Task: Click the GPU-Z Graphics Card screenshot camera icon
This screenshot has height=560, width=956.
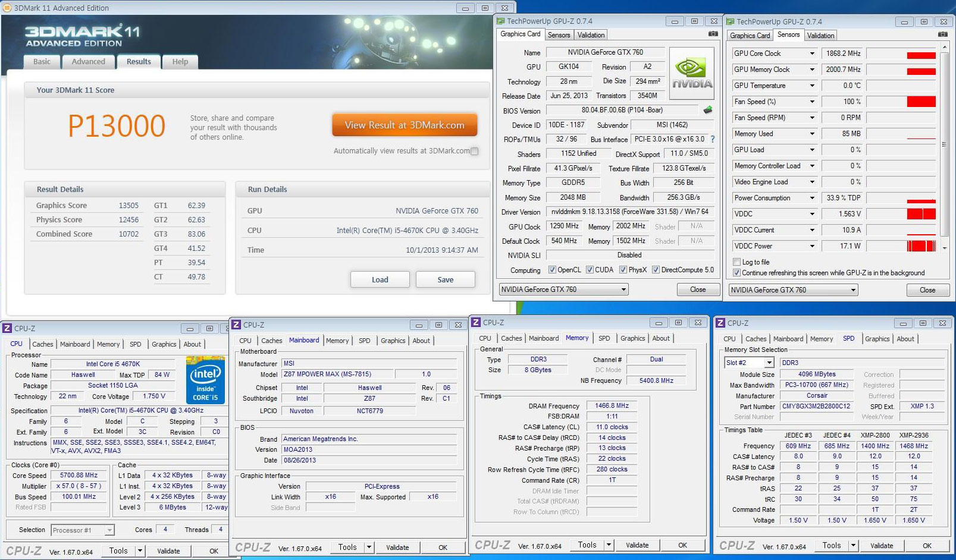Action: (713, 34)
